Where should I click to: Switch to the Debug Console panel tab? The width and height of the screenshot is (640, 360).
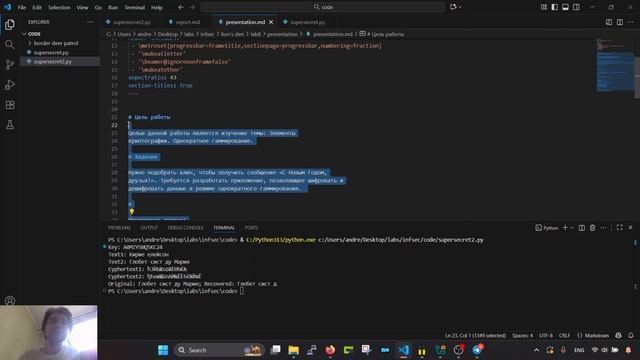coord(185,228)
